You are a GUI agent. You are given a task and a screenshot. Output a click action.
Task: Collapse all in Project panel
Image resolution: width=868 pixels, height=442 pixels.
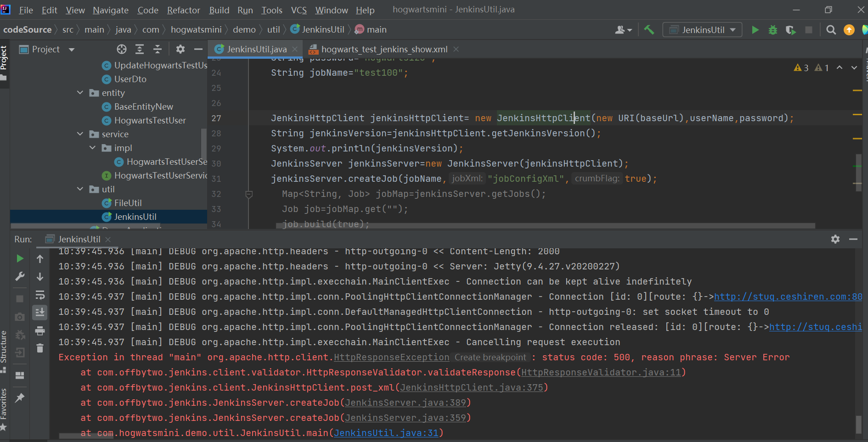click(x=158, y=49)
